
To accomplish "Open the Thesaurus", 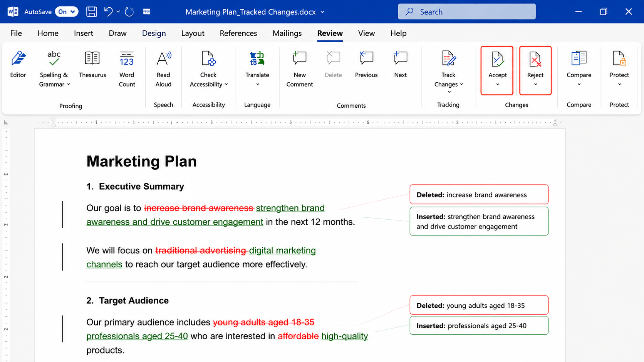I will click(92, 64).
